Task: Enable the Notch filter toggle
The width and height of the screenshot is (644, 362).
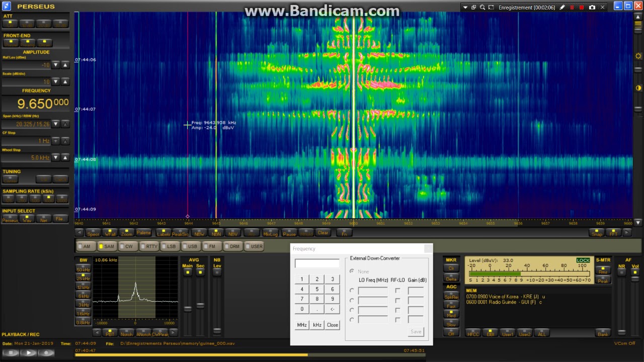Action: pos(127,333)
